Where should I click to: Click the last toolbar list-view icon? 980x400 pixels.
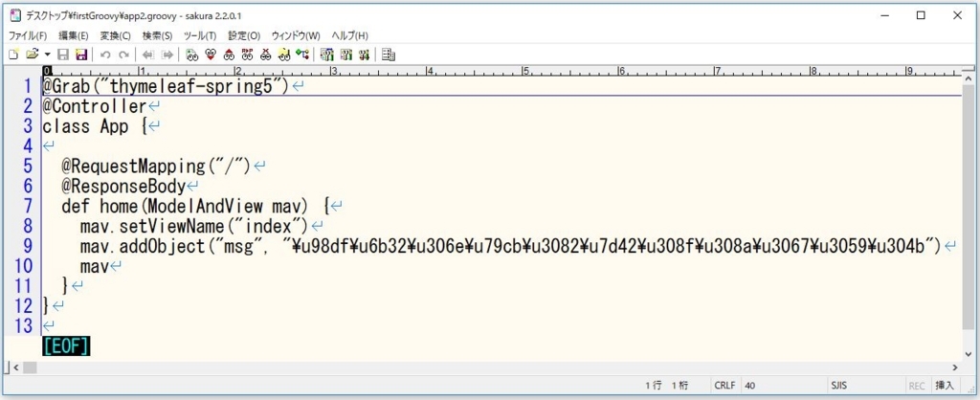(x=389, y=55)
